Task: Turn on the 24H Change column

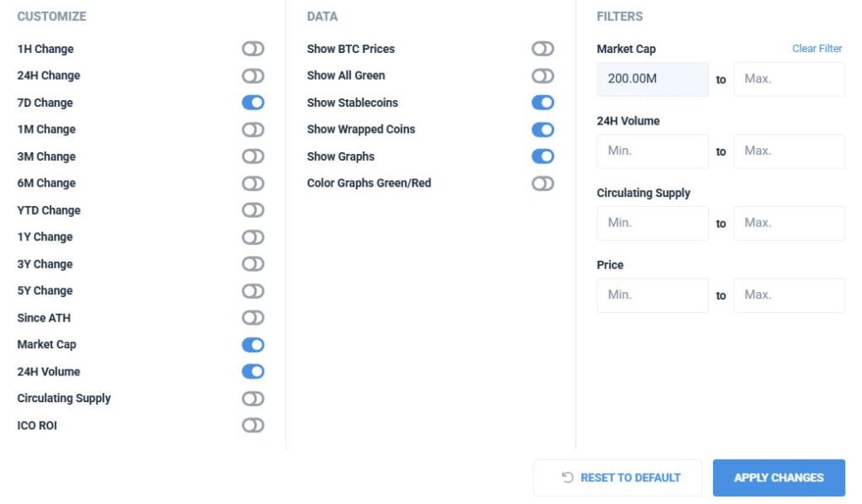Action: click(253, 76)
